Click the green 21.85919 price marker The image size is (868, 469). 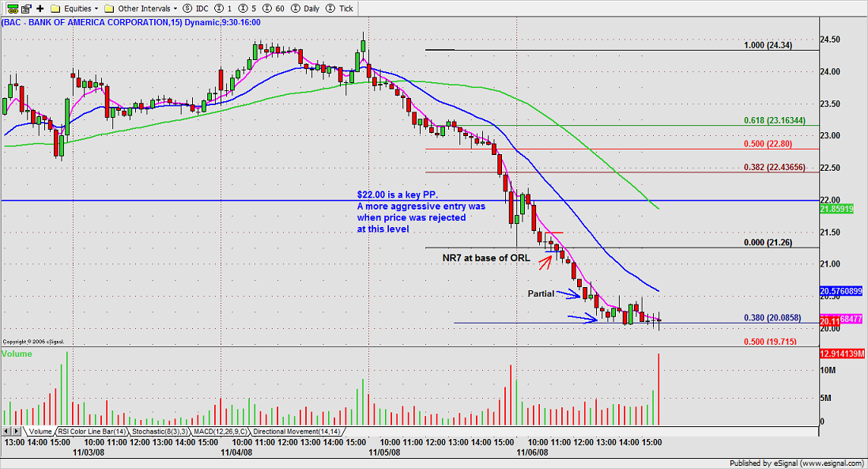point(836,209)
